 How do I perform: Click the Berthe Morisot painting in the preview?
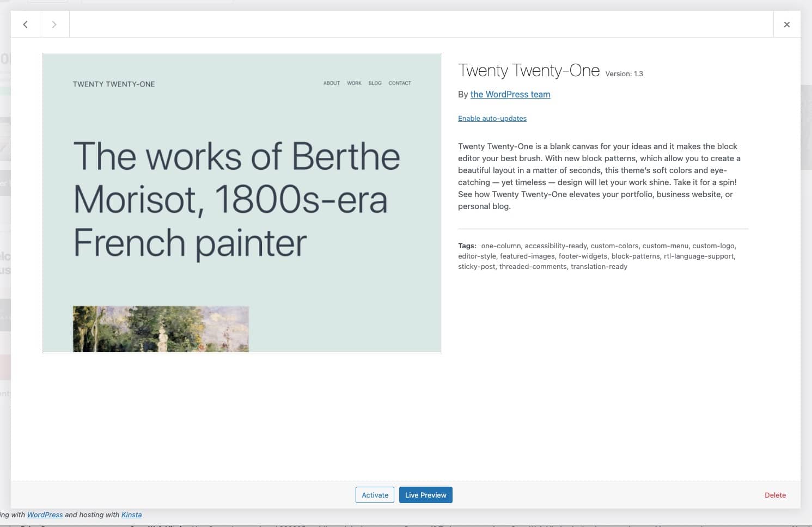[161, 329]
